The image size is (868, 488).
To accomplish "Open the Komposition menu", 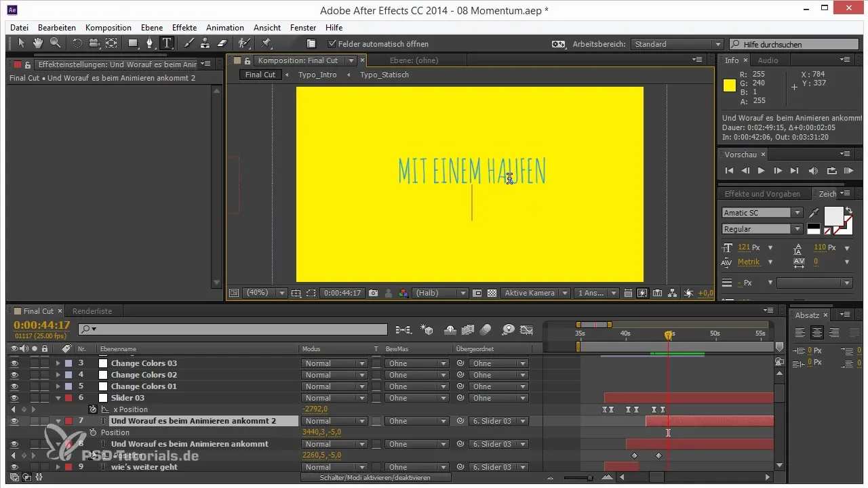I will (108, 28).
